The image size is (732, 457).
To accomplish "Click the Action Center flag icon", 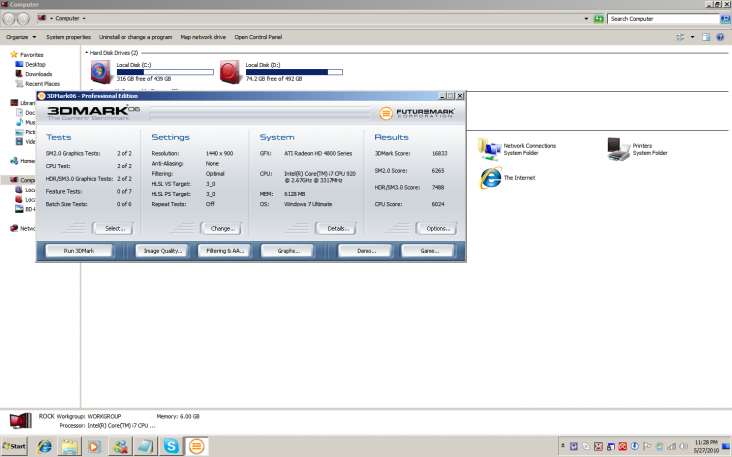I will [647, 447].
